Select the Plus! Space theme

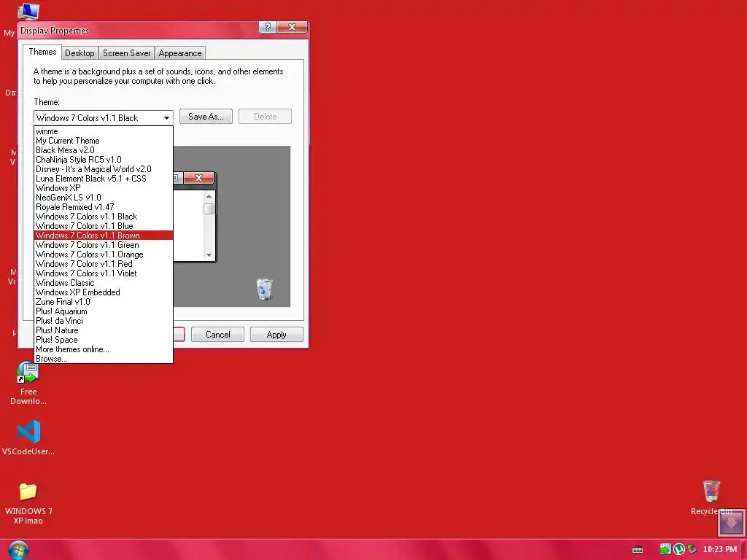[x=104, y=340]
